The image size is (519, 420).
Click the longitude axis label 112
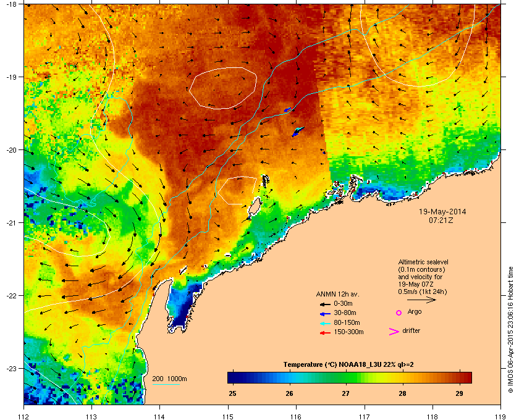[24, 417]
